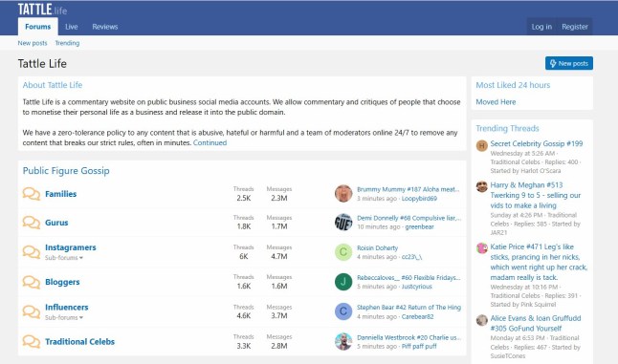Click the Register button
This screenshot has width=618, height=364.
click(x=575, y=27)
